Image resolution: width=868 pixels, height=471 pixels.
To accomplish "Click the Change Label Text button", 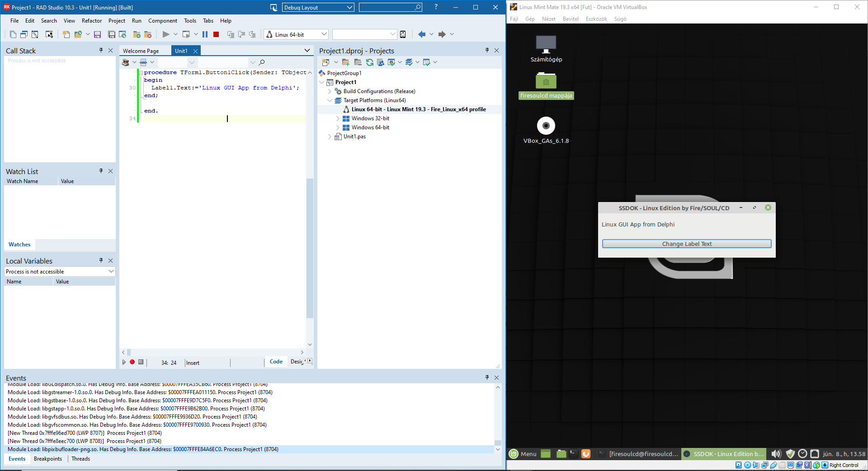I will tap(687, 244).
